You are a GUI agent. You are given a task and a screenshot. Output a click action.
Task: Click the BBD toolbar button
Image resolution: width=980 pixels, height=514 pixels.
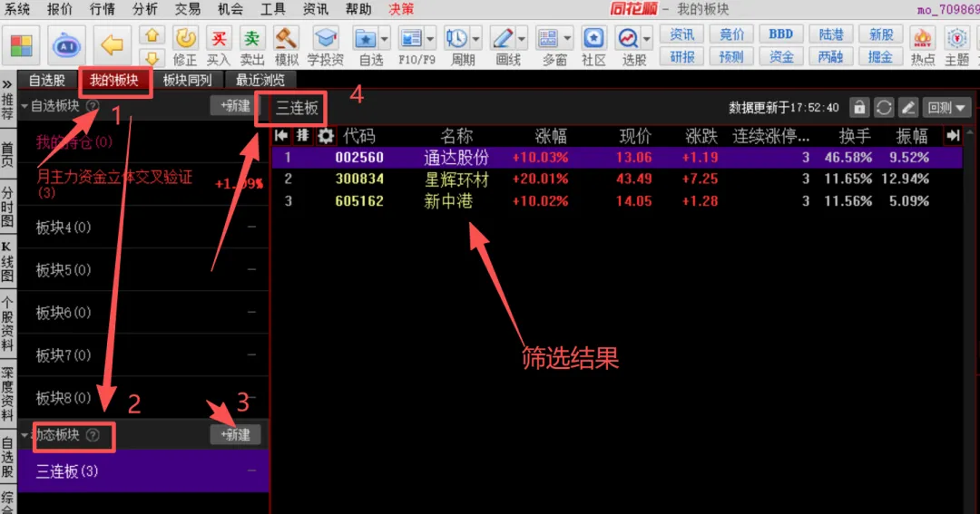[x=781, y=34]
